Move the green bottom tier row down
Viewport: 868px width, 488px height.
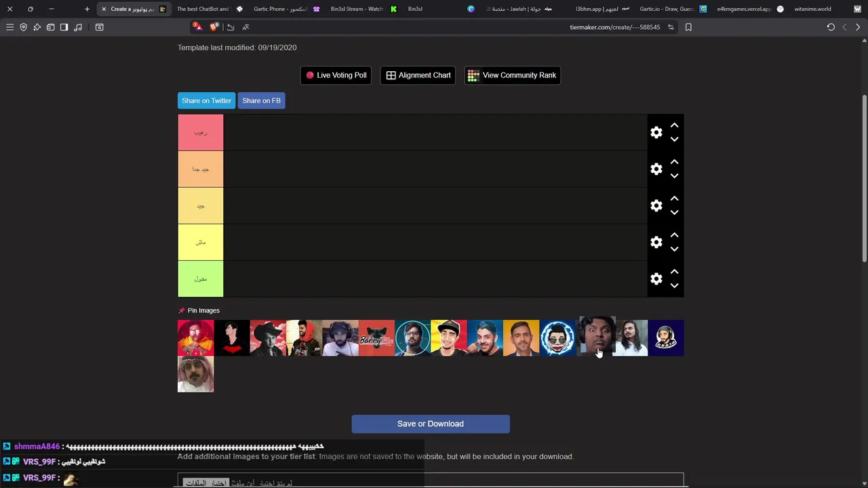[674, 286]
